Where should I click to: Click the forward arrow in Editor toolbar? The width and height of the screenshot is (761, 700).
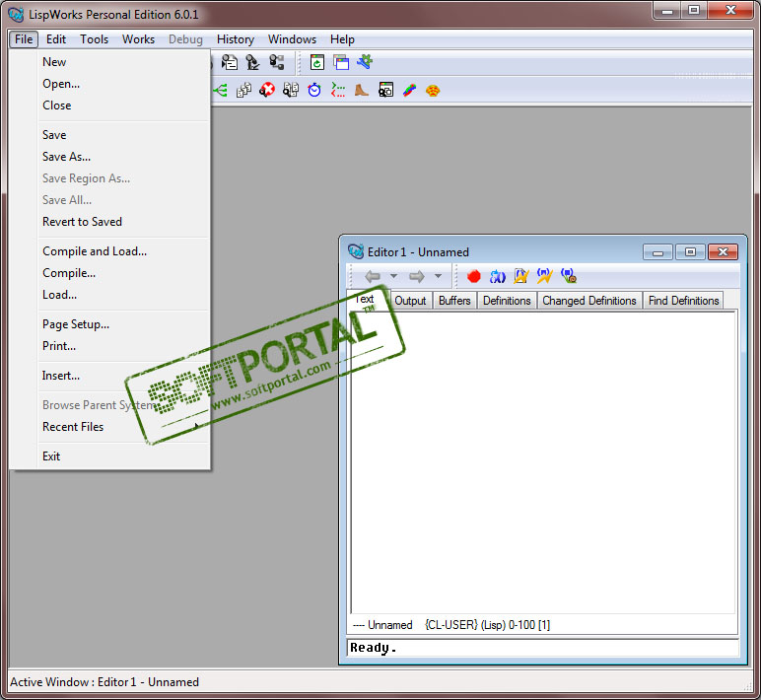416,276
